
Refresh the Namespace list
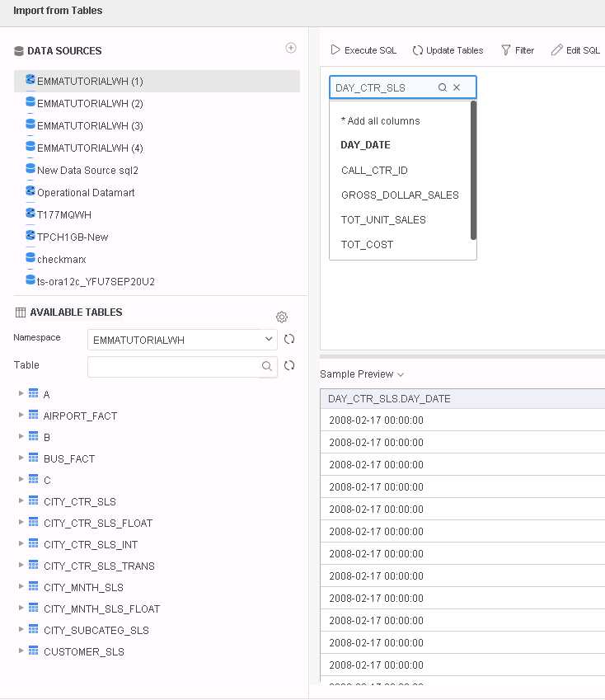pyautogui.click(x=289, y=340)
